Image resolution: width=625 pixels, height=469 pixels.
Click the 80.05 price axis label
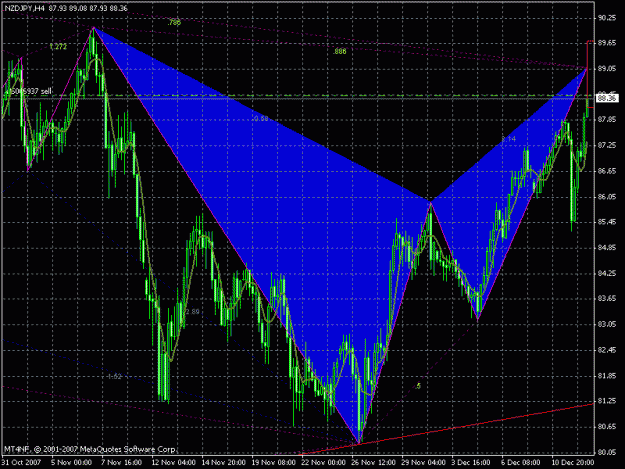tap(607, 452)
